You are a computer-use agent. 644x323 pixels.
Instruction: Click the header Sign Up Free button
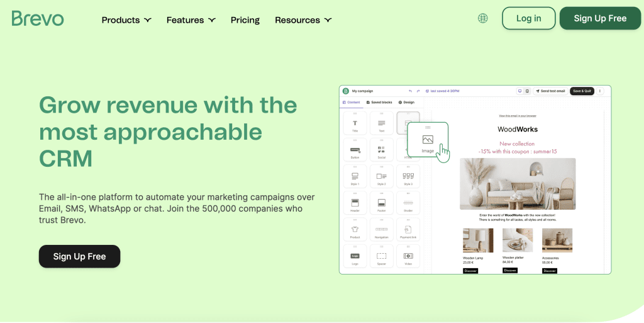pos(600,18)
